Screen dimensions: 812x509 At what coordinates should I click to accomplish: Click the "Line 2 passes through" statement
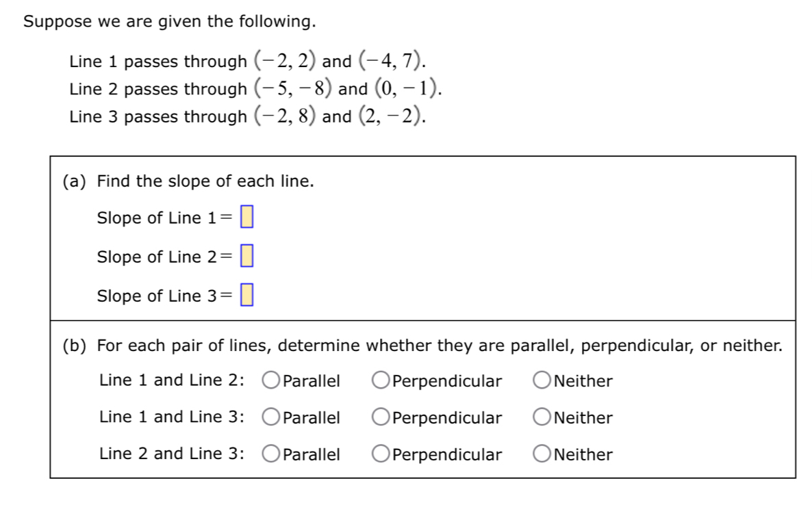pos(255,89)
